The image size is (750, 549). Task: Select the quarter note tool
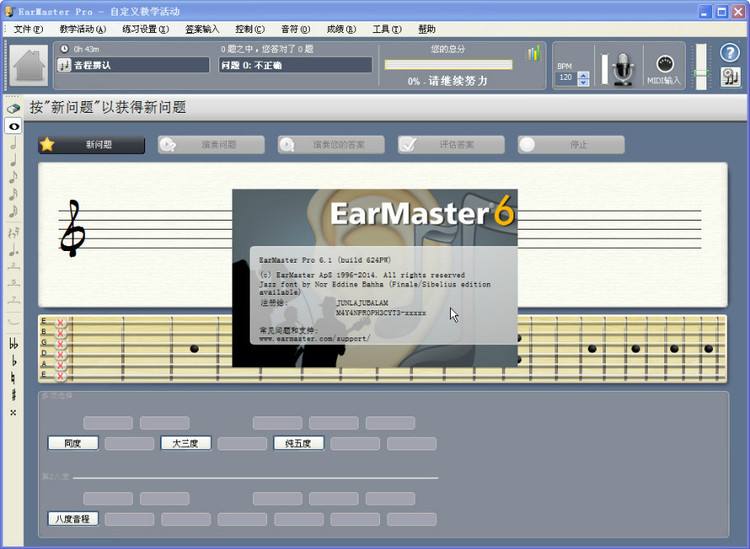[x=14, y=160]
